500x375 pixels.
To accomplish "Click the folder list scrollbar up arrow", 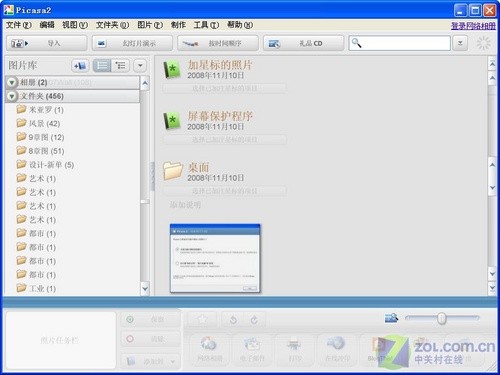I will 145,83.
